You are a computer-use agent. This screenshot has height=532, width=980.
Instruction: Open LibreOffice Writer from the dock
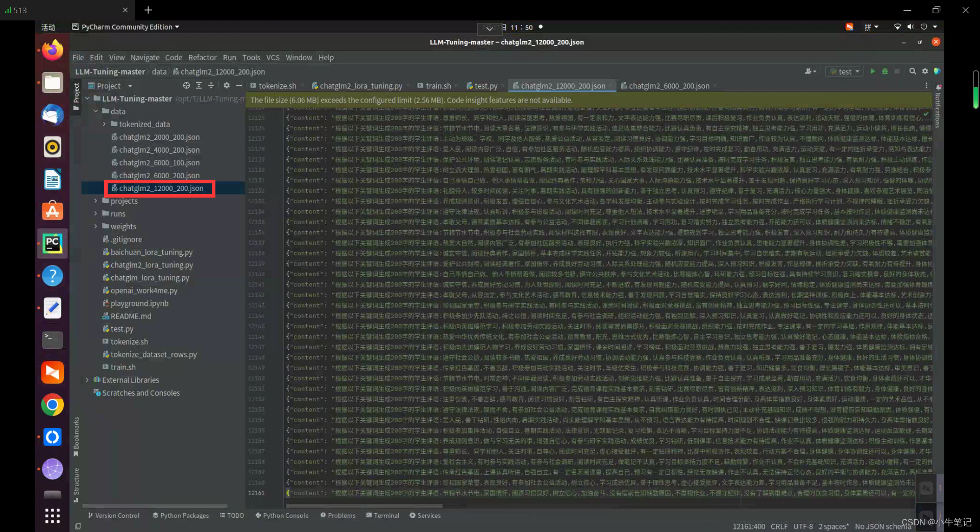point(52,179)
